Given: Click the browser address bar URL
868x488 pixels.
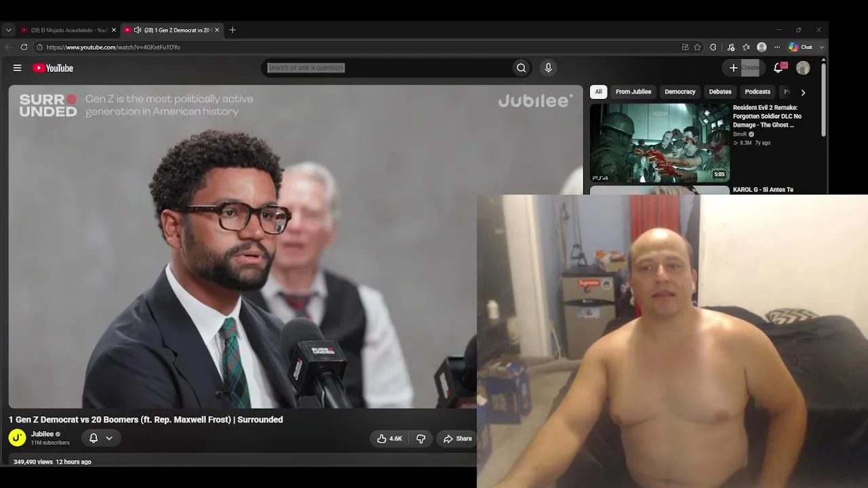Looking at the screenshot, I should [113, 47].
